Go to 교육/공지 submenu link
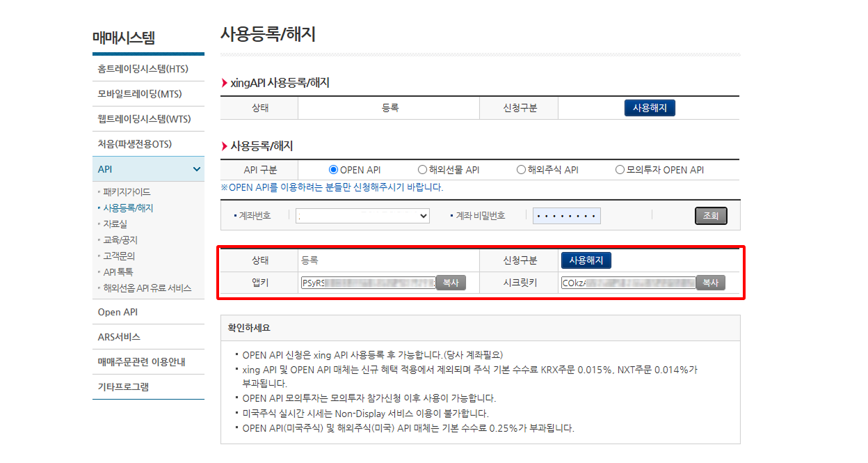This screenshot has width=868, height=463. click(120, 240)
